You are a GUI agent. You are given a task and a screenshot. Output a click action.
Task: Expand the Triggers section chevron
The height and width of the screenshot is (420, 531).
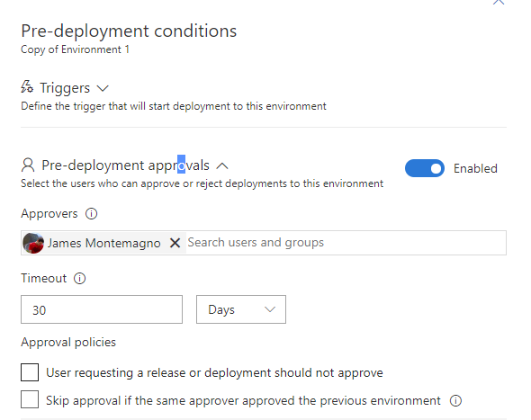103,89
